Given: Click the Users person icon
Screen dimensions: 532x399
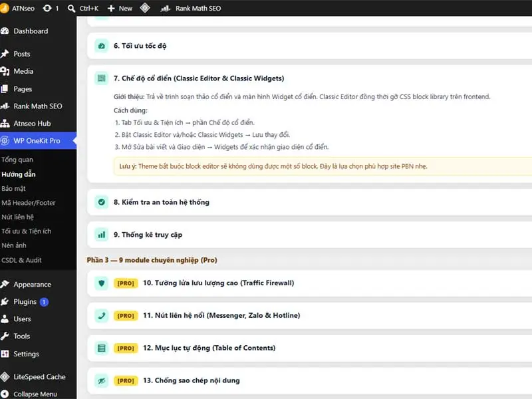Looking at the screenshot, I should [x=5, y=319].
